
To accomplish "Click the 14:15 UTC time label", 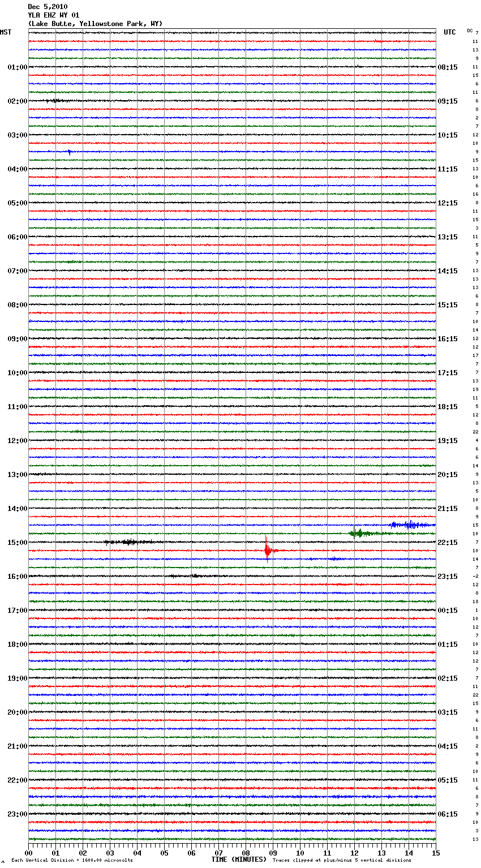I will pos(448,271).
